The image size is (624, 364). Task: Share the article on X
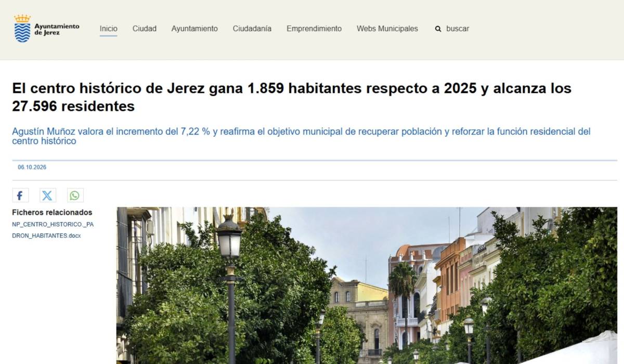47,196
